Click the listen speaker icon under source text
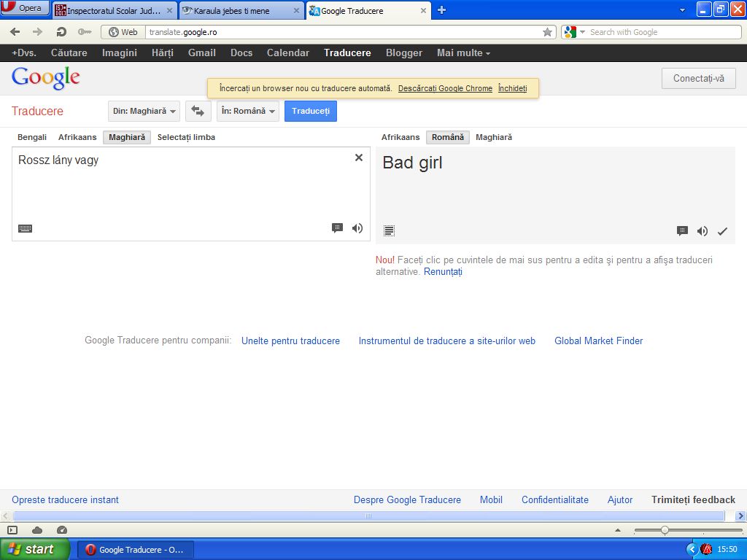 pos(357,228)
